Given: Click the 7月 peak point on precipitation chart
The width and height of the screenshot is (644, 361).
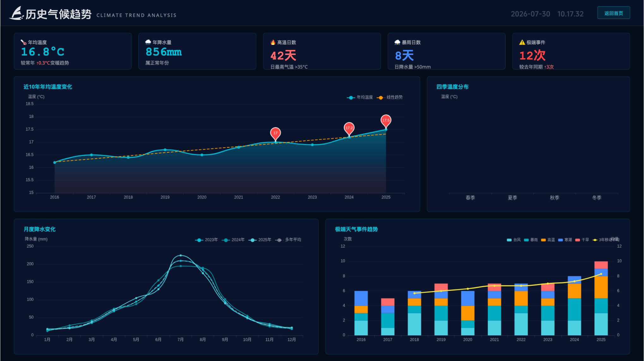Looking at the screenshot, I should [180, 255].
